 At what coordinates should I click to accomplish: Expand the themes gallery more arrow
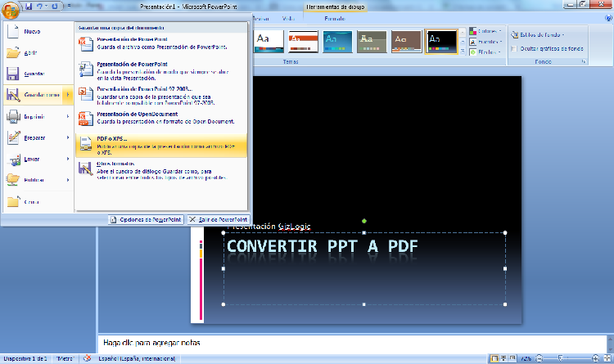click(463, 52)
